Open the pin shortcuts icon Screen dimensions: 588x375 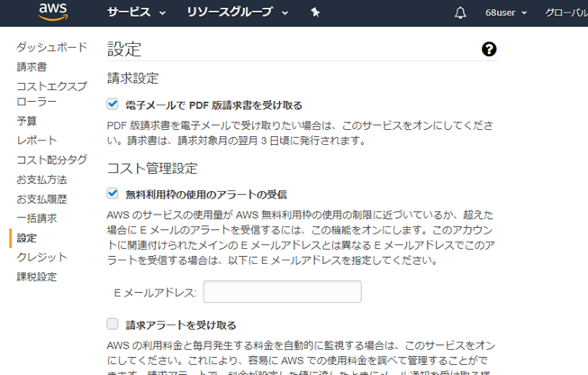coord(314,13)
